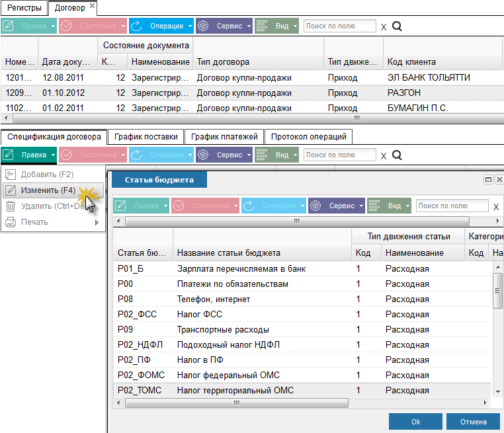Select budget item Транспортные расходы
Image resolution: width=504 pixels, height=433 pixels.
(x=302, y=330)
